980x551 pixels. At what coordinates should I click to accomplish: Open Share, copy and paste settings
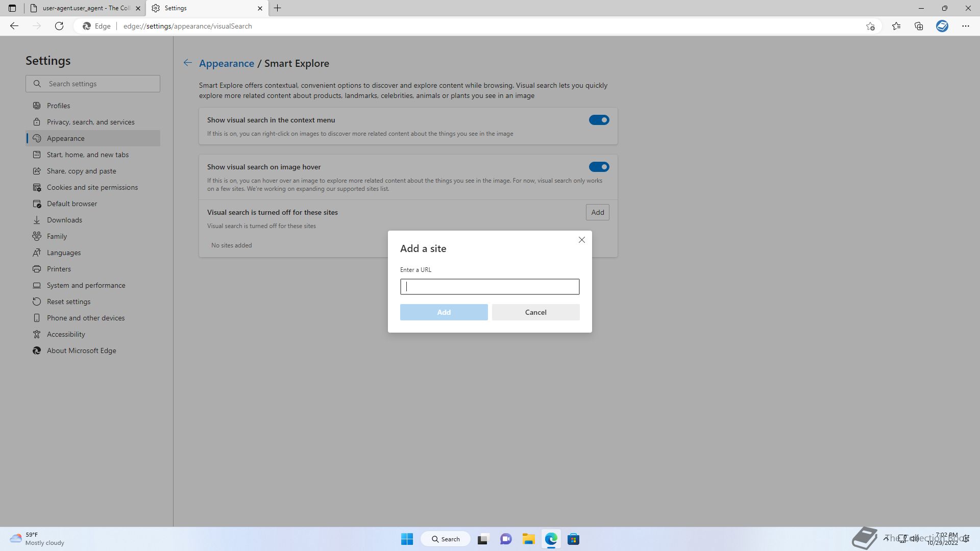pyautogui.click(x=93, y=171)
